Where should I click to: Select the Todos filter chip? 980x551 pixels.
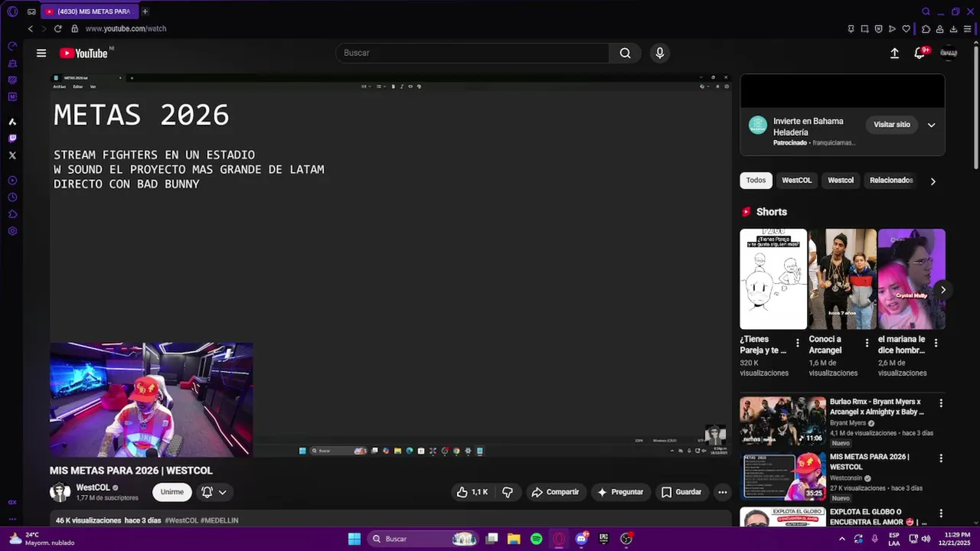(756, 181)
